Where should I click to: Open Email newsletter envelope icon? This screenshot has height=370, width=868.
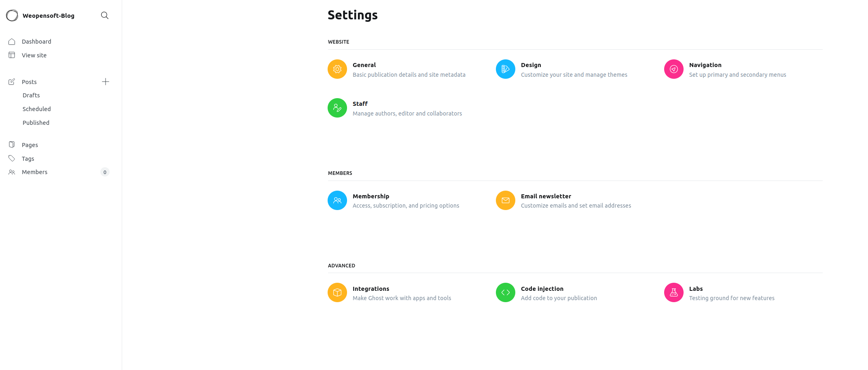[x=506, y=200]
